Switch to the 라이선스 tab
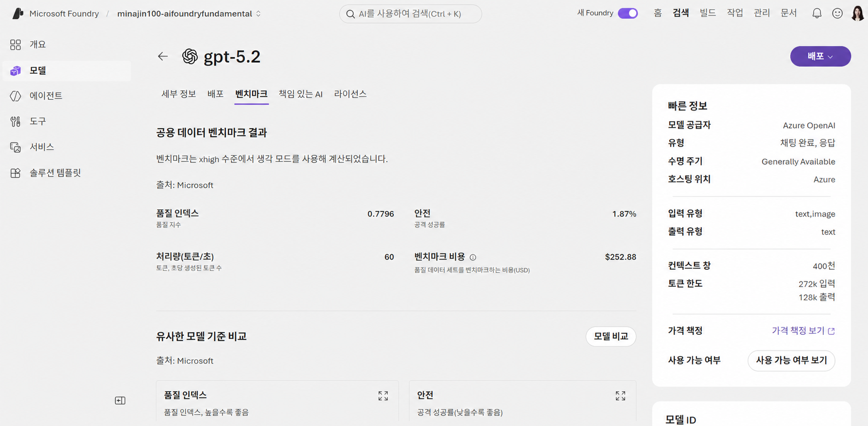 [350, 94]
